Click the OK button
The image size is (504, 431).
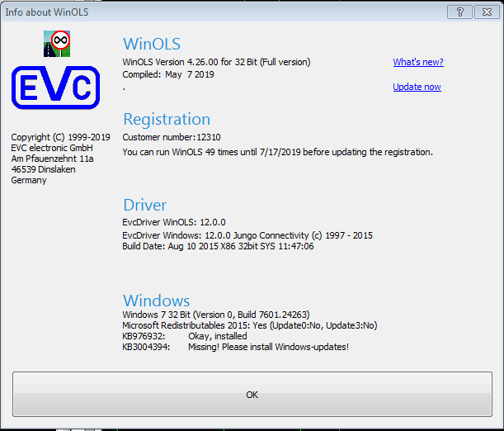(x=252, y=394)
